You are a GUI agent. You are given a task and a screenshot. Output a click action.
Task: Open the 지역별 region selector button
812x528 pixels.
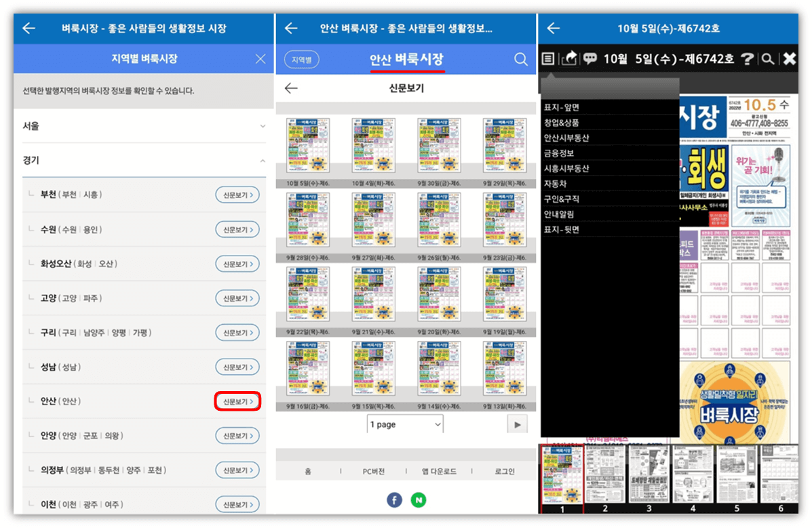301,60
